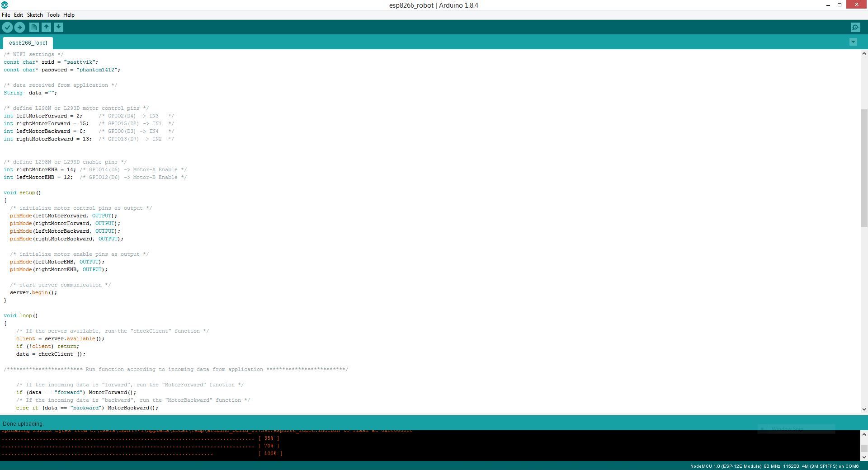Click the "server.begin();" line
The height and width of the screenshot is (470, 868).
click(33, 292)
